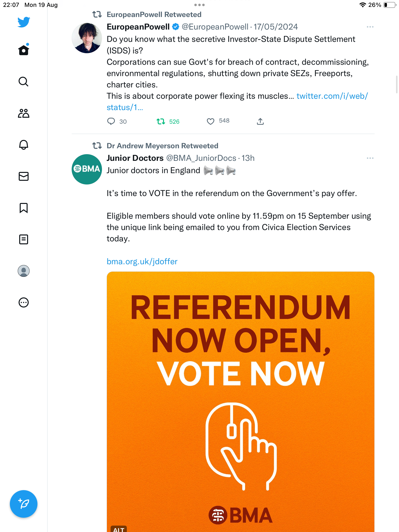The image size is (399, 532).
Task: Open Bookmarks icon in sidebar
Action: click(x=24, y=208)
